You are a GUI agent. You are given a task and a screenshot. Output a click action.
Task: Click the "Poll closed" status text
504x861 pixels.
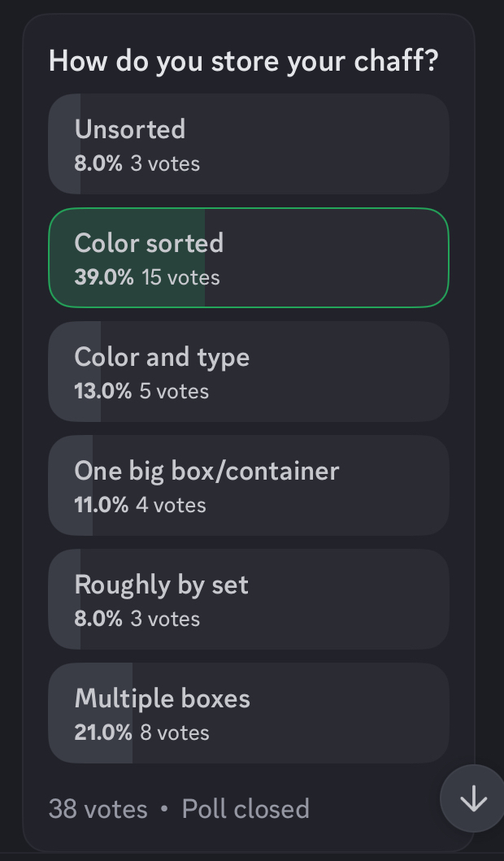245,809
